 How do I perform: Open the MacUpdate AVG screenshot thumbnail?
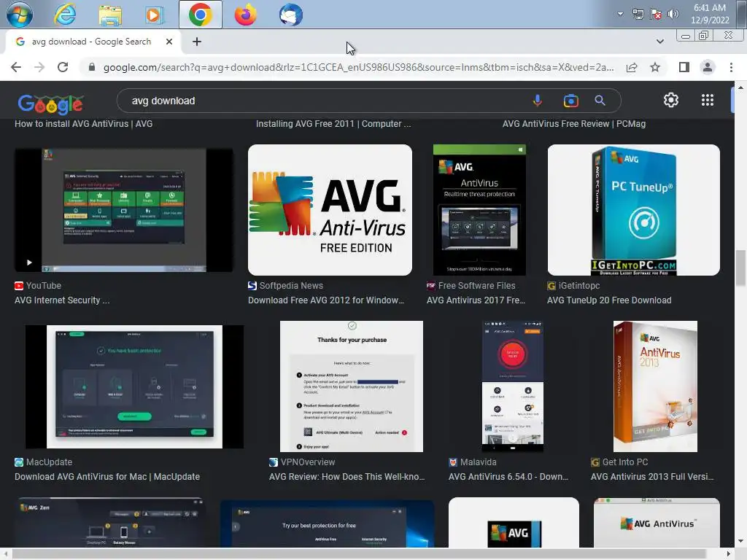[134, 386]
